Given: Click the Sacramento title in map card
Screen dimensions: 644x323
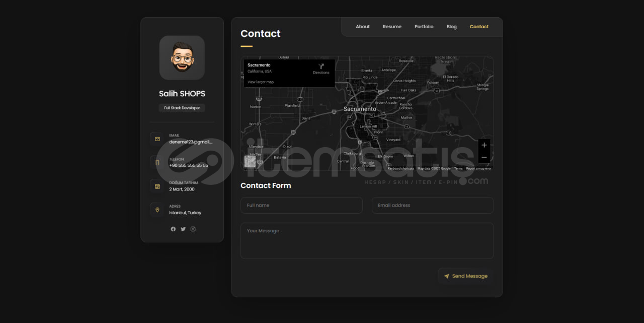Looking at the screenshot, I should coord(259,65).
